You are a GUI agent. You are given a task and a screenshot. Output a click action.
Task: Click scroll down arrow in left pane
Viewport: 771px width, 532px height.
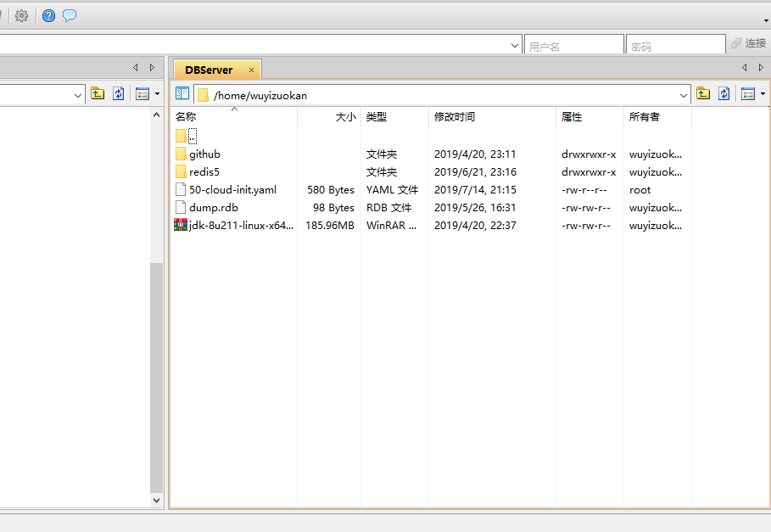[156, 501]
